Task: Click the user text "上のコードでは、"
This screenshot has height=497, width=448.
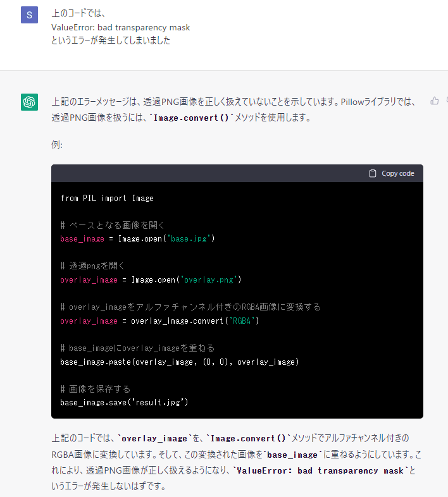Action: pyautogui.click(x=78, y=13)
